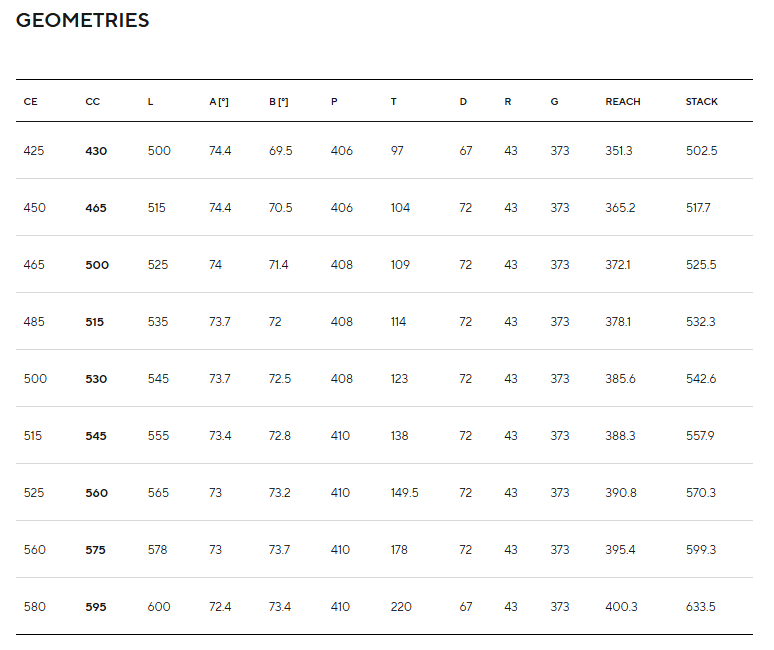The image size is (774, 650).
Task: Click the B [°] column header
Action: 279,102
